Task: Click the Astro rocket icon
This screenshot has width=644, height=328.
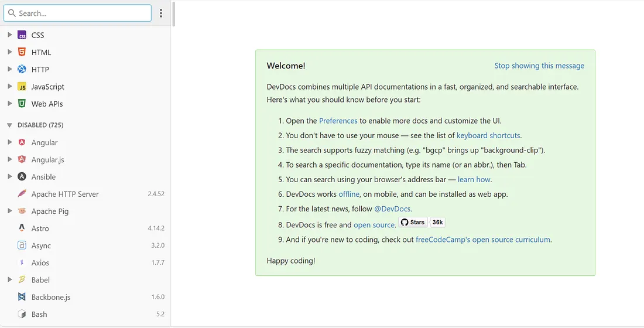Action: 22,228
